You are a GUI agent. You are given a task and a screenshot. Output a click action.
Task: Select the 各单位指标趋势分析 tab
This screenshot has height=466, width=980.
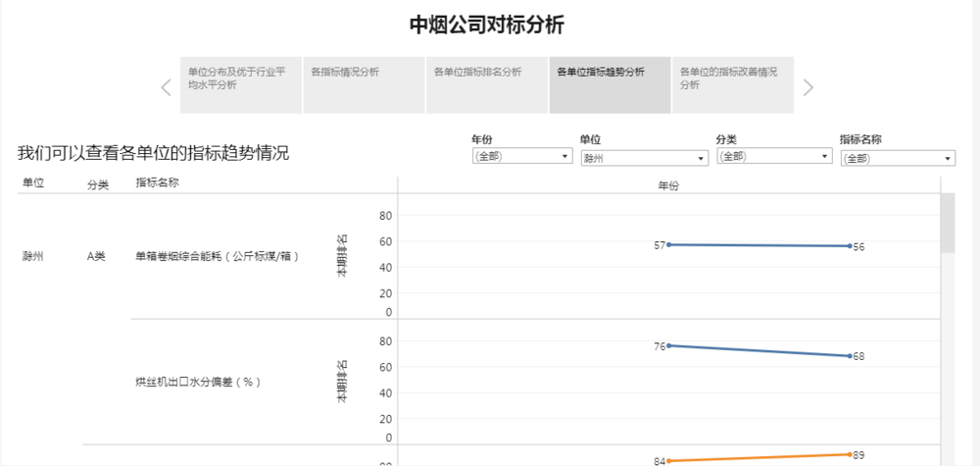point(610,73)
